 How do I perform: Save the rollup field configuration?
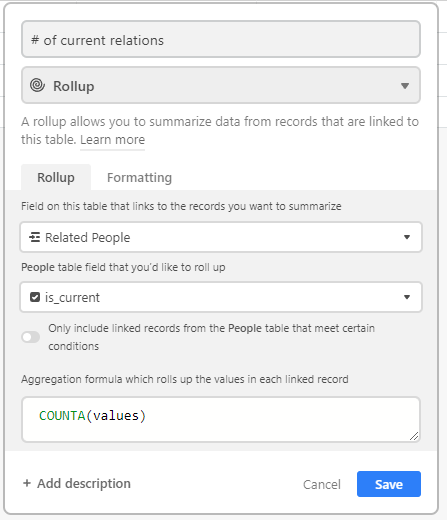click(389, 484)
